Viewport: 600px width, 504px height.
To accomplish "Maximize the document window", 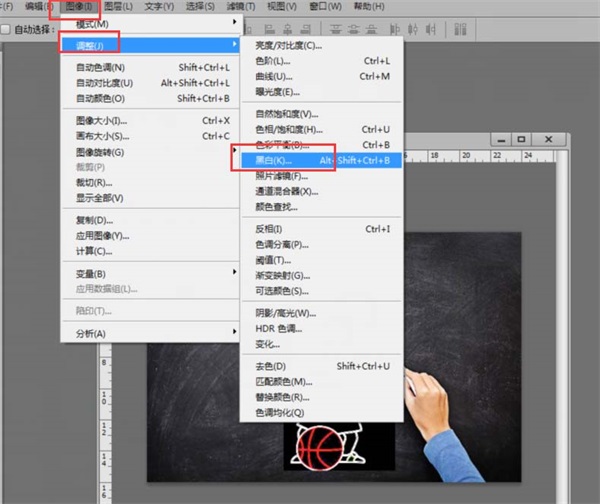I will [x=521, y=139].
